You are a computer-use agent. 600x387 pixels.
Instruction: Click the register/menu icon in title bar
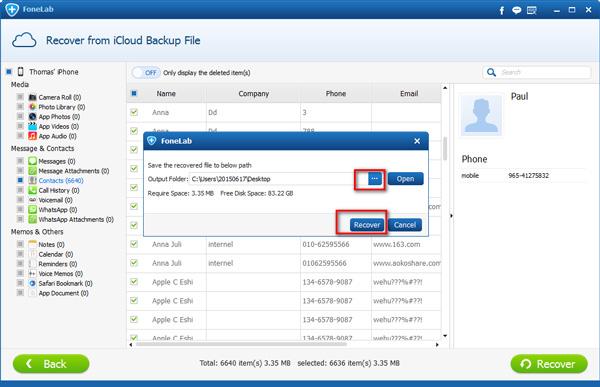tap(532, 10)
